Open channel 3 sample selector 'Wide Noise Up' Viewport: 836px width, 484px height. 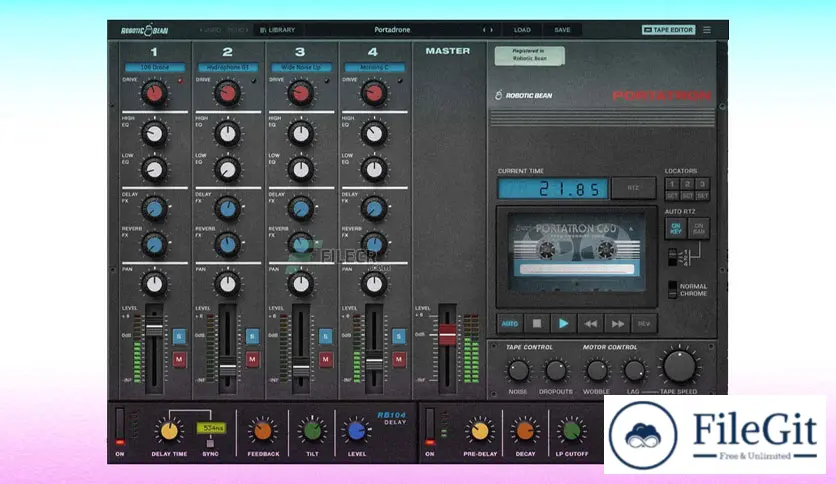(301, 68)
